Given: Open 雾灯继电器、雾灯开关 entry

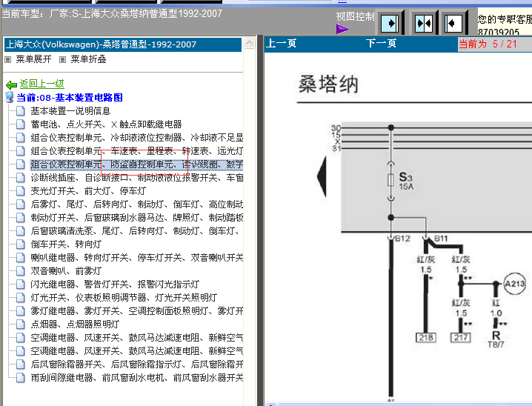Looking at the screenshot, I should 137,310.
